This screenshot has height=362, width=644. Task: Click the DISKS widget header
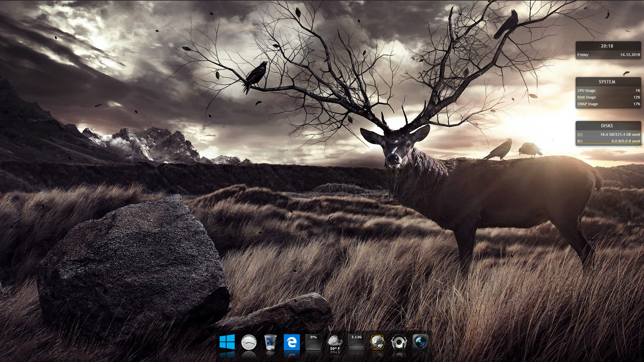(607, 126)
